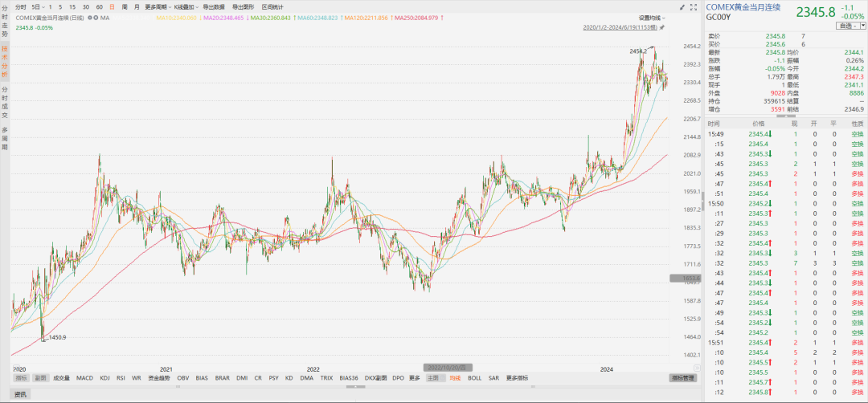Select the MACD indicator
Viewport: 868px width, 403px height.
pyautogui.click(x=84, y=377)
